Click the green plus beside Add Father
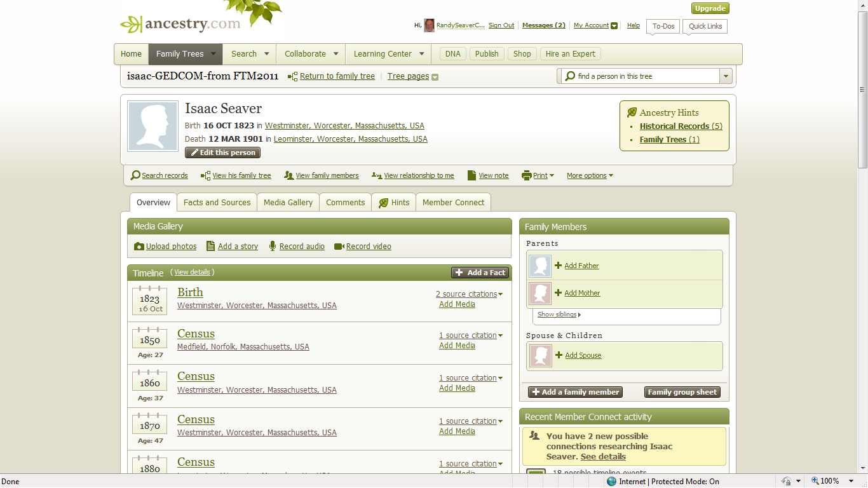This screenshot has height=488, width=868. point(559,266)
